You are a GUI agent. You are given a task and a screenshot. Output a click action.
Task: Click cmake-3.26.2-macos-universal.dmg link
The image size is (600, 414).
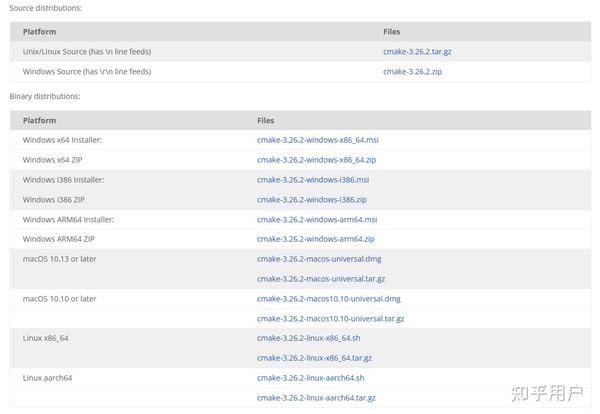tap(319, 259)
